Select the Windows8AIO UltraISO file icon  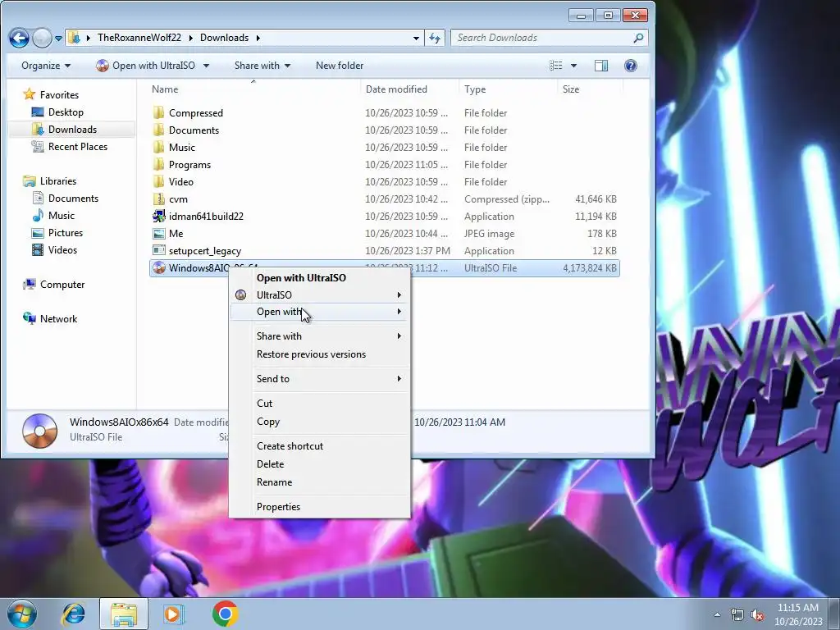click(x=158, y=268)
